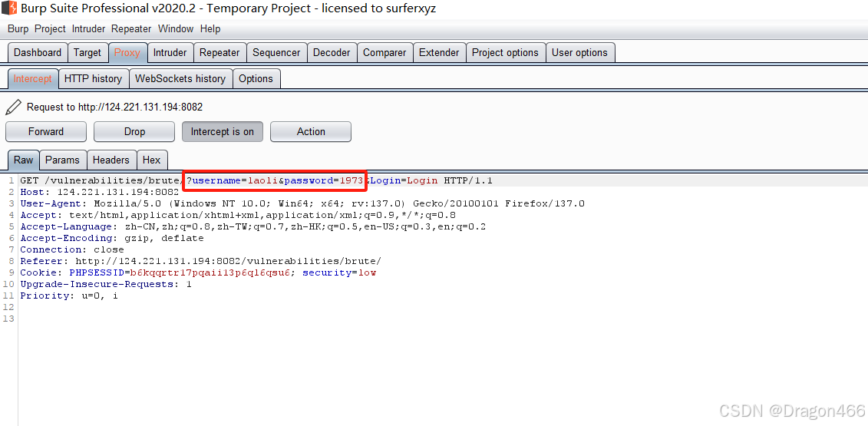Click the username value laoli
This screenshot has width=868, height=426.
tap(263, 180)
